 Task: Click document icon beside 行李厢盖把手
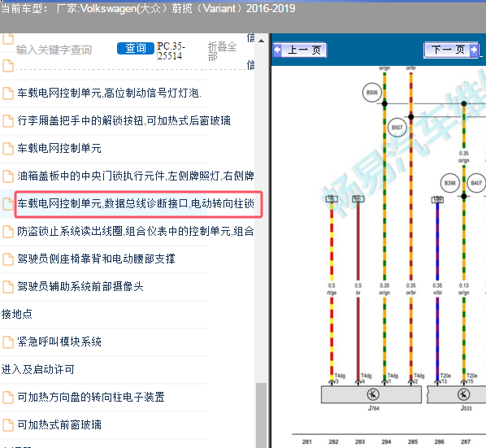[x=8, y=121]
